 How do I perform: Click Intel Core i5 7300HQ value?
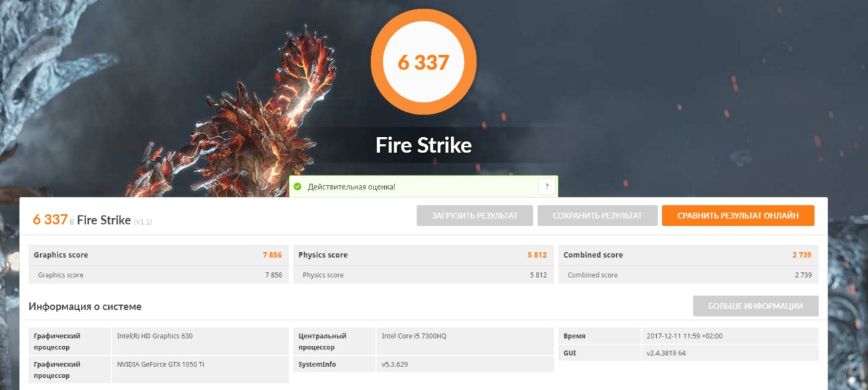pos(414,336)
